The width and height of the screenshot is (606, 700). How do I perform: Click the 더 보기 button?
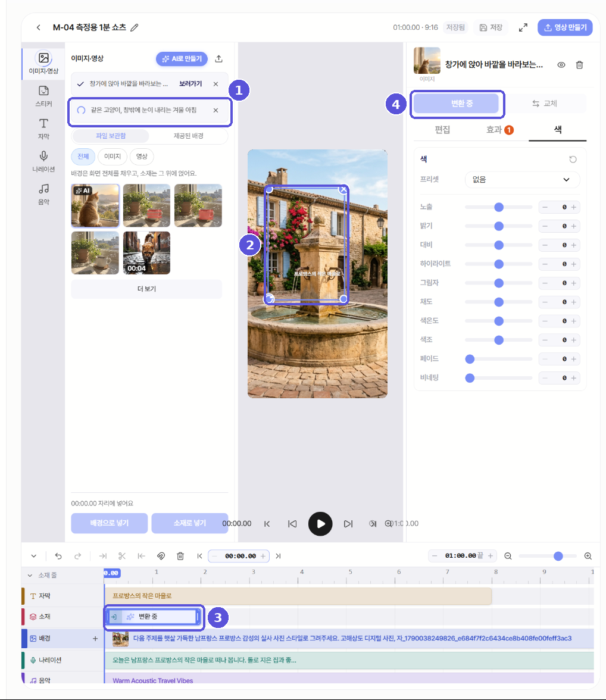tap(146, 289)
